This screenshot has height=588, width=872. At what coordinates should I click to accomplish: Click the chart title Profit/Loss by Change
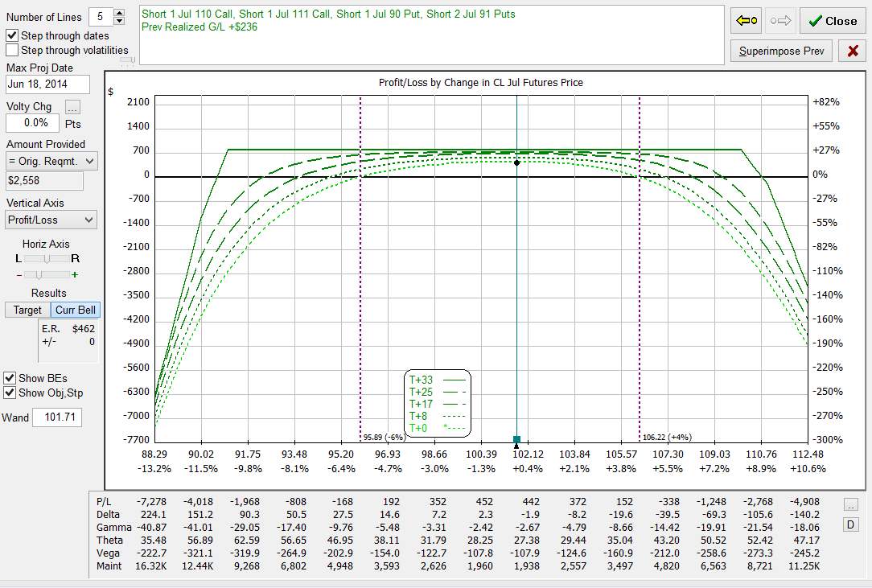[x=480, y=83]
